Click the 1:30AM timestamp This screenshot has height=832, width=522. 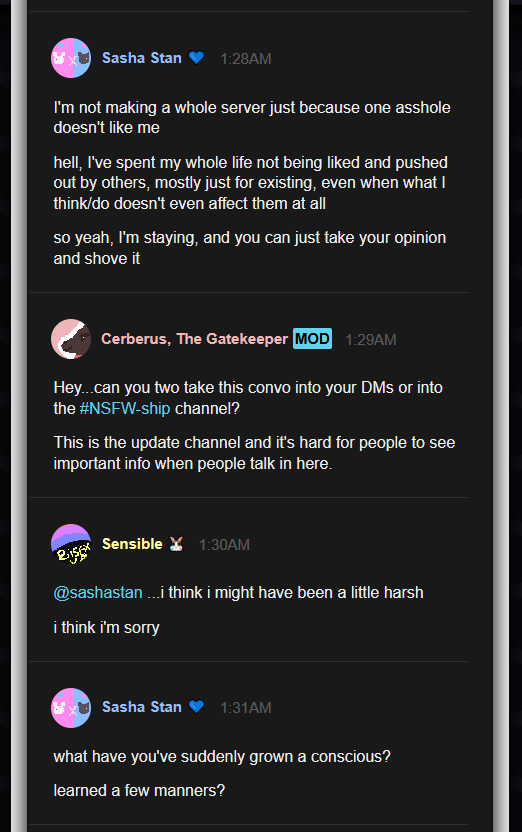pos(224,545)
